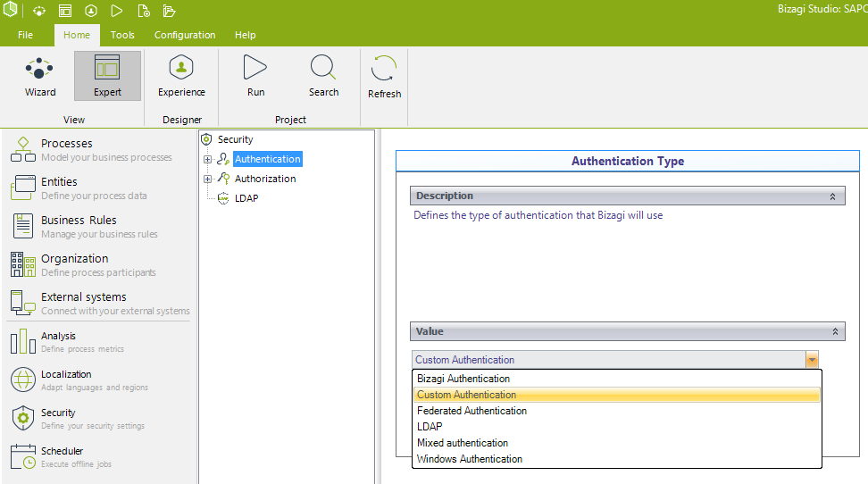Image resolution: width=868 pixels, height=484 pixels.
Task: Choose LDAP in authentication dropdown list
Action: pyautogui.click(x=617, y=427)
